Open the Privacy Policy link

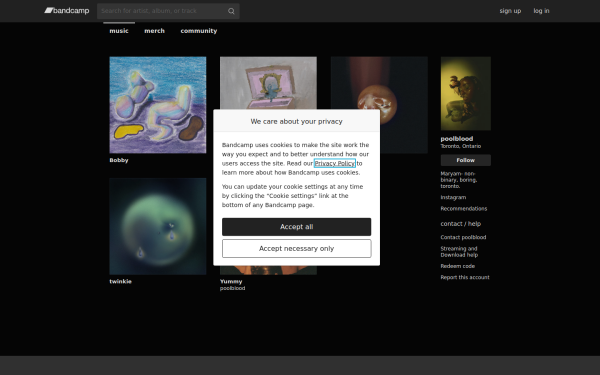tap(334, 163)
